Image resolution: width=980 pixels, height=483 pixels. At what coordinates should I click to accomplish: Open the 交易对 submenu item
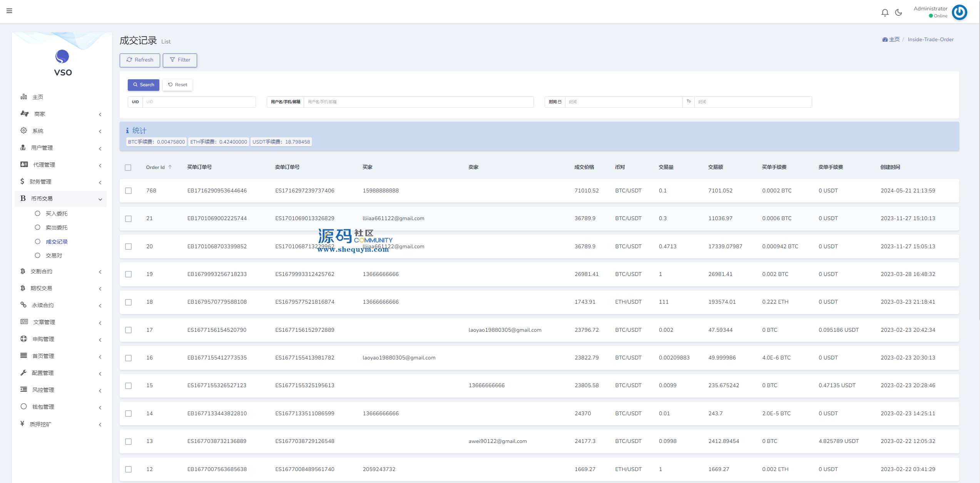click(54, 256)
